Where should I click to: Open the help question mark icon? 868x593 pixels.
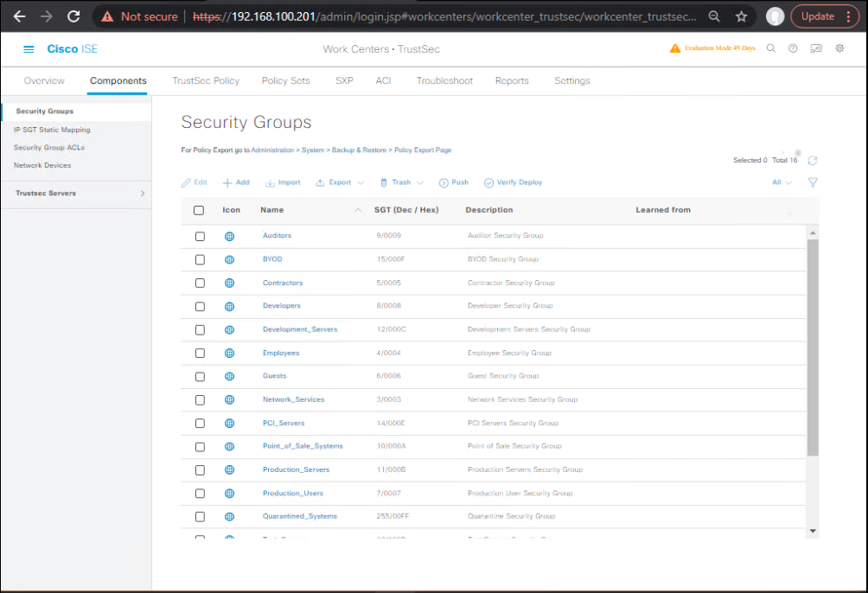[x=793, y=48]
